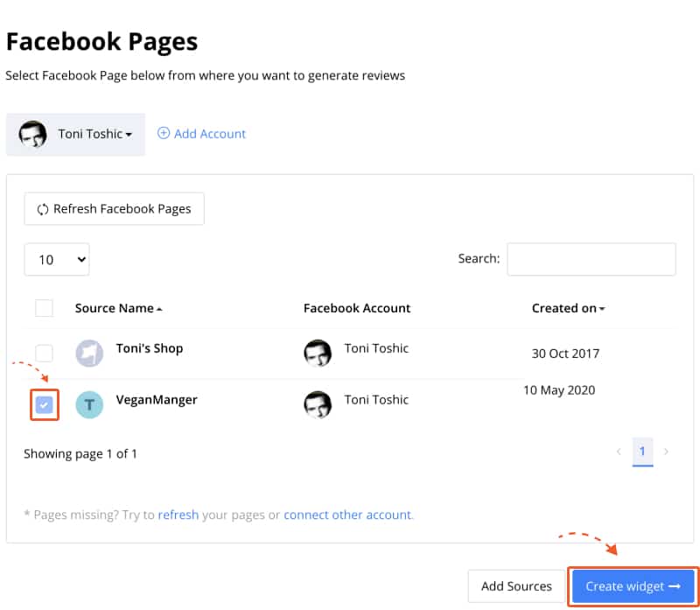Click the Add Sources button

click(516, 586)
